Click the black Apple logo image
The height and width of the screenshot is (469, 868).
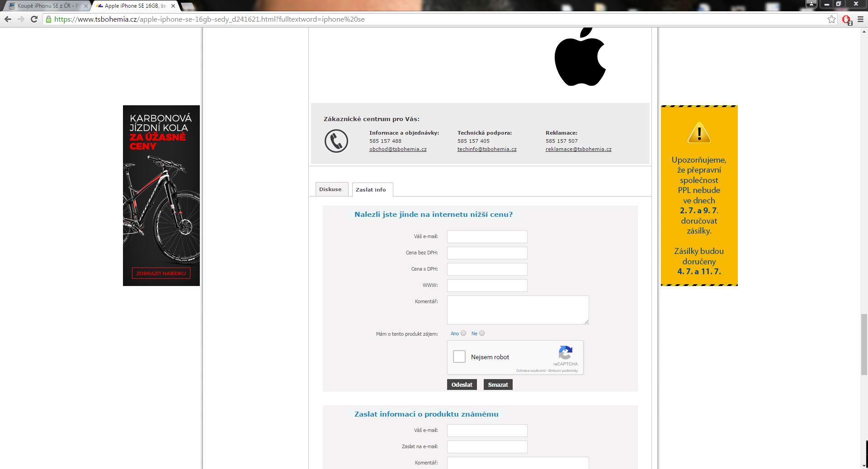(580, 57)
